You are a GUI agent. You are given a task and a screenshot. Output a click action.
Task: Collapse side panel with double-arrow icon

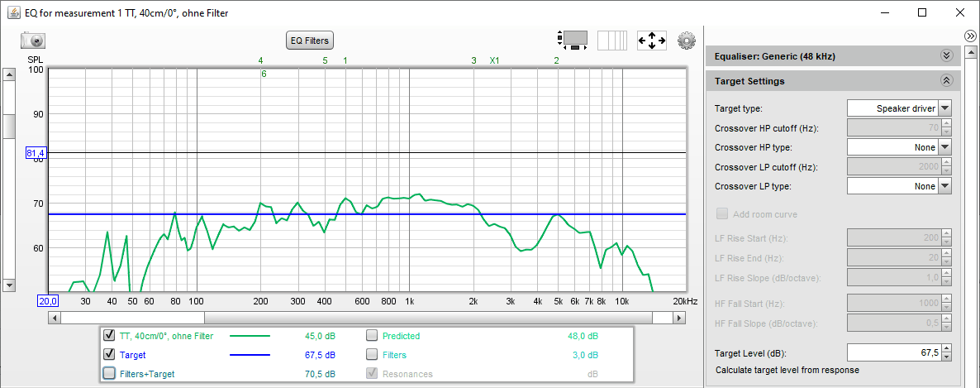point(970,36)
